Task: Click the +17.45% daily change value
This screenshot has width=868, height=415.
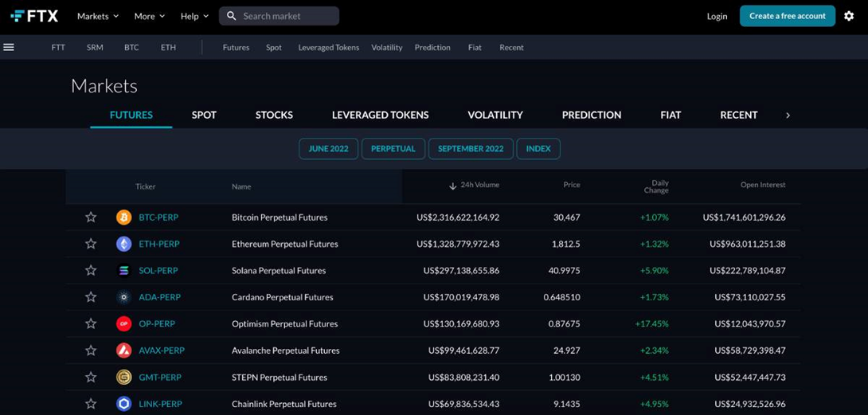Action: [653, 324]
